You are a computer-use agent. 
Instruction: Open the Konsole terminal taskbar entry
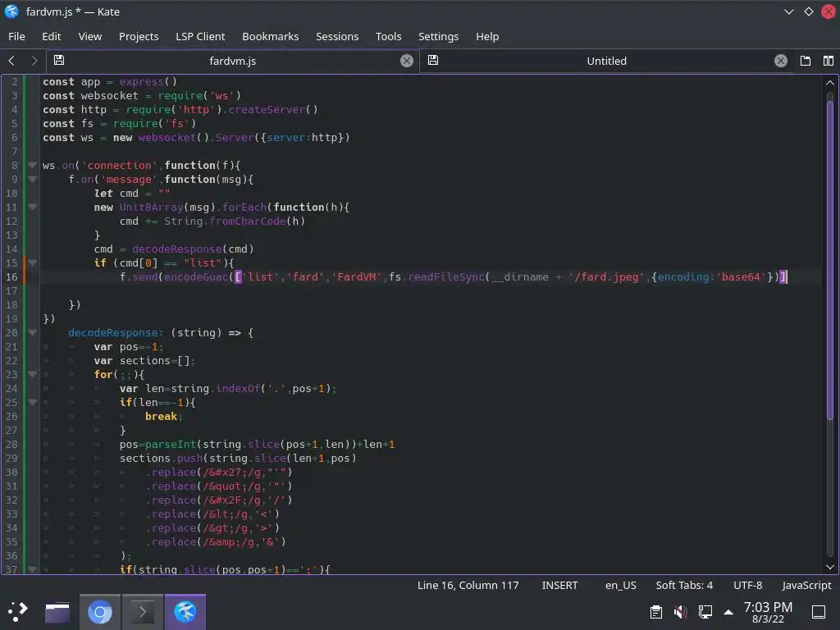tap(143, 612)
